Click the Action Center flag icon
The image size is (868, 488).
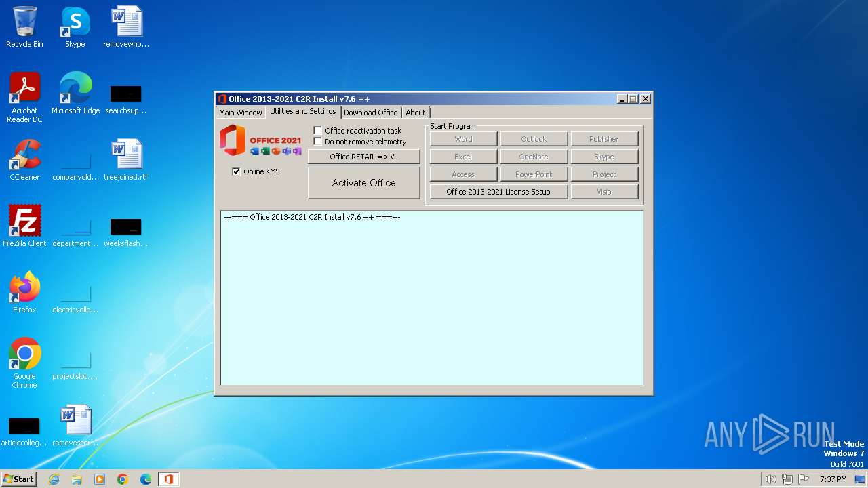point(804,479)
